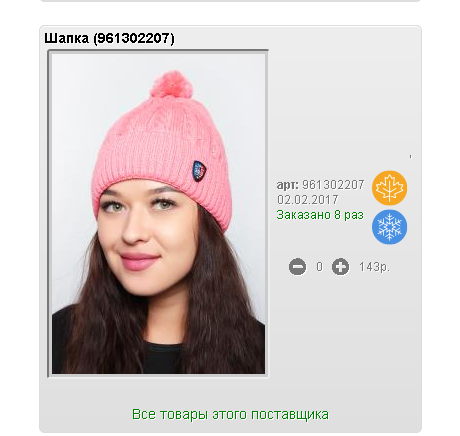Image resolution: width=460 pixels, height=436 pixels.
Task: Click the orange maple leaf autumn icon
Action: pos(389,188)
